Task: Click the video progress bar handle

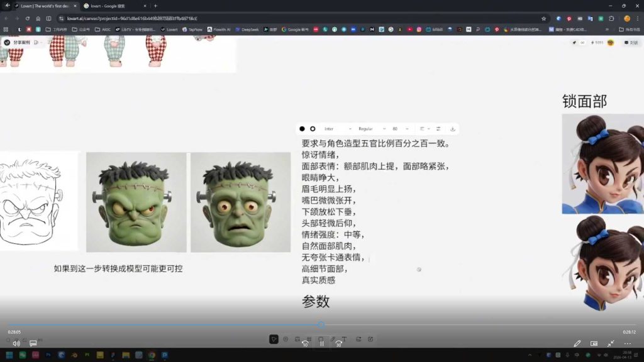Action: [321, 325]
